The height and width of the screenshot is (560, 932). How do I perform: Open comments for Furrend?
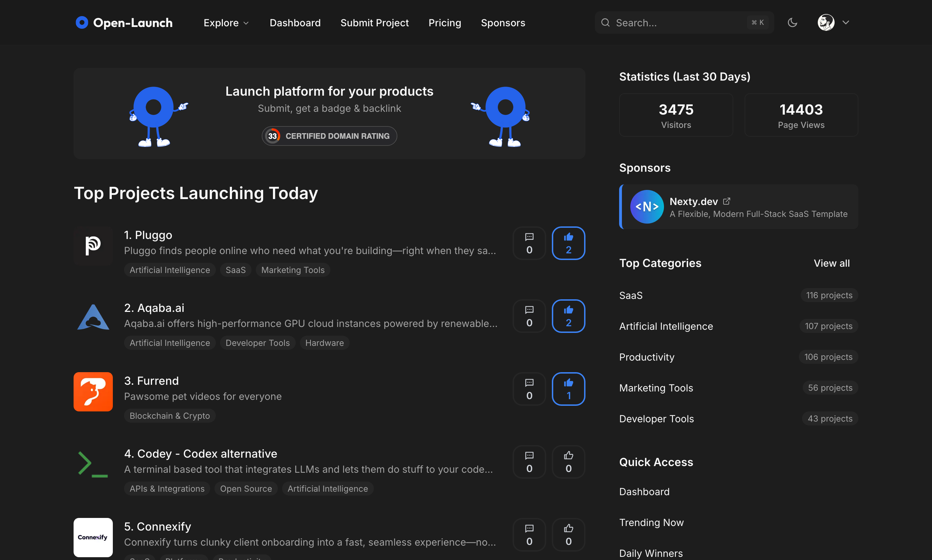(529, 389)
